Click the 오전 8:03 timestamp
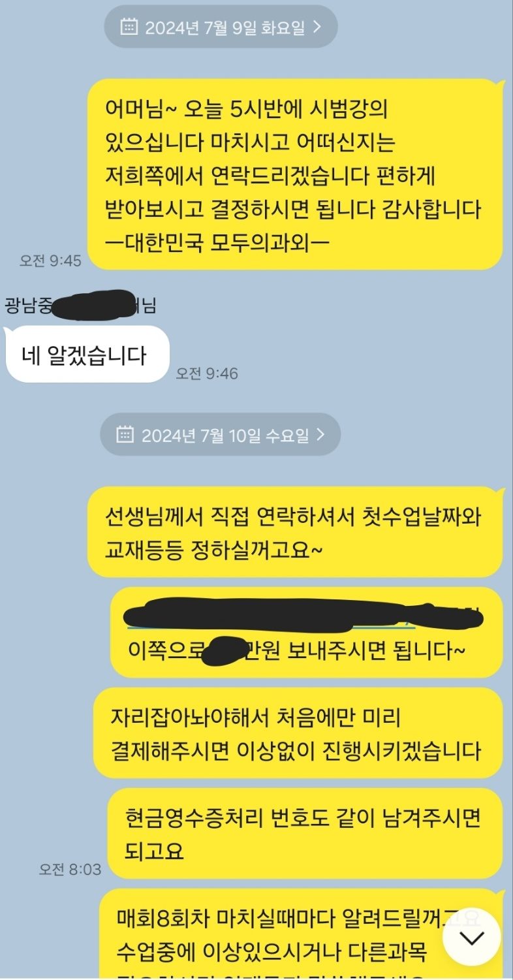Viewport: 513px width, 980px height. pos(70,870)
